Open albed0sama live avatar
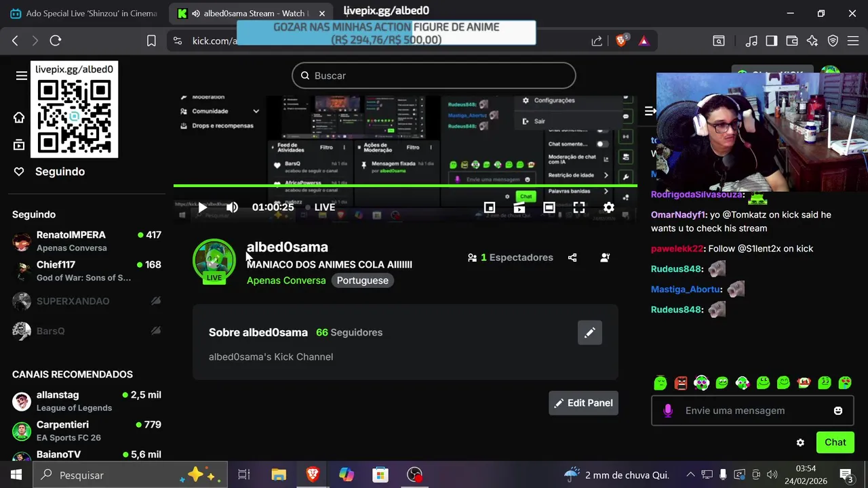The height and width of the screenshot is (488, 868). pyautogui.click(x=214, y=261)
